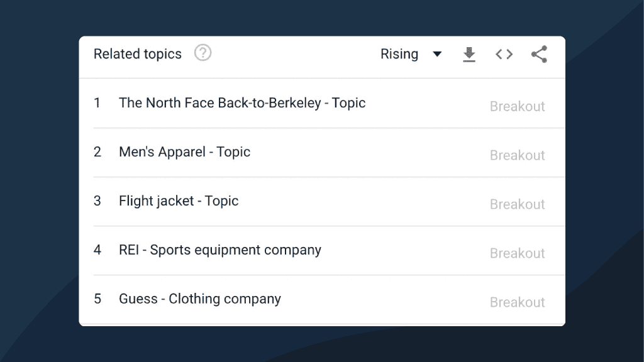
Task: Share the Related topics card
Action: click(539, 54)
